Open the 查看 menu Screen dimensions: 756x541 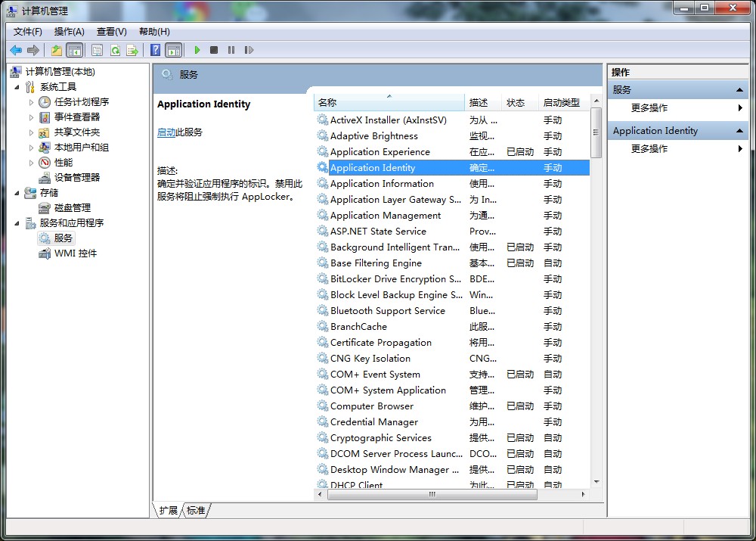(x=110, y=31)
